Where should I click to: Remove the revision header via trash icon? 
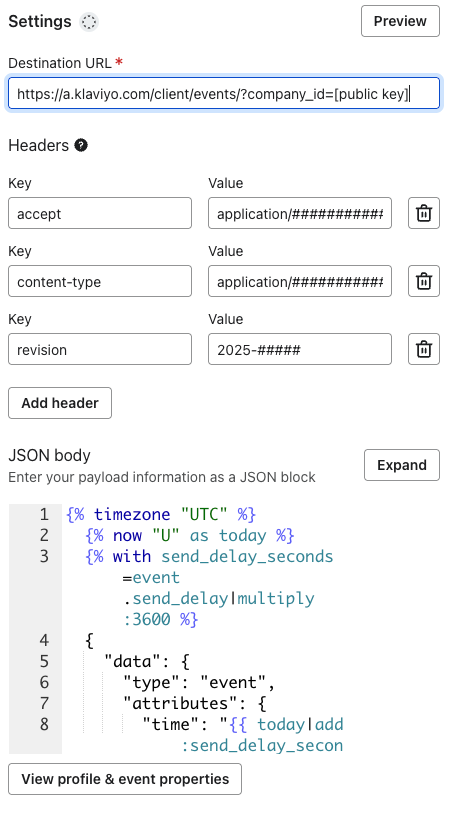click(424, 349)
